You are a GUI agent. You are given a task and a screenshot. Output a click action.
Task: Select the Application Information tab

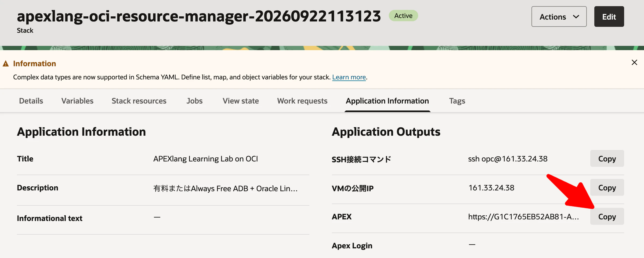pos(387,101)
